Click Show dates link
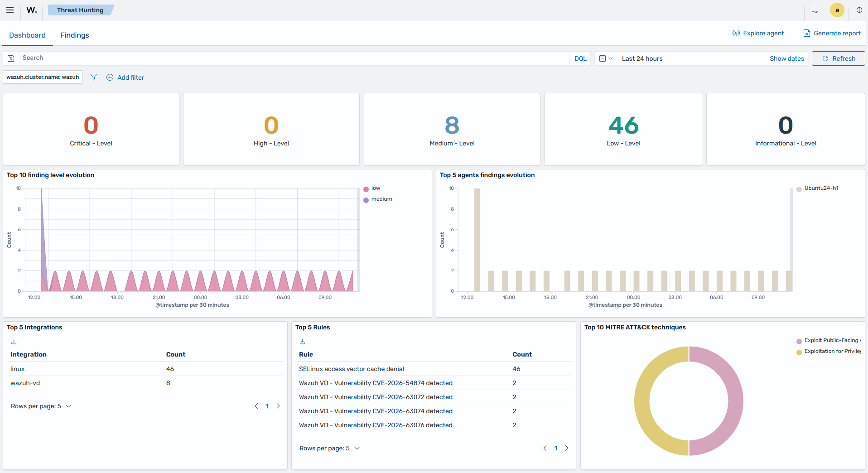Viewport: 868px width, 473px height. pyautogui.click(x=786, y=58)
